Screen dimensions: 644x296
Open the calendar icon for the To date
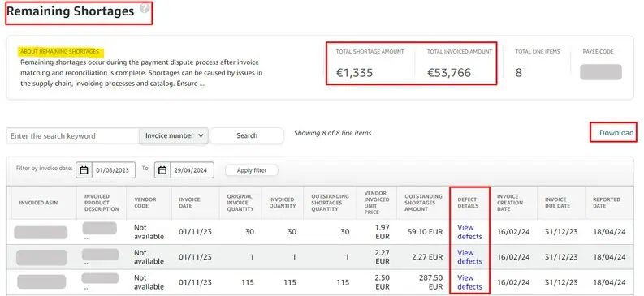(x=162, y=170)
